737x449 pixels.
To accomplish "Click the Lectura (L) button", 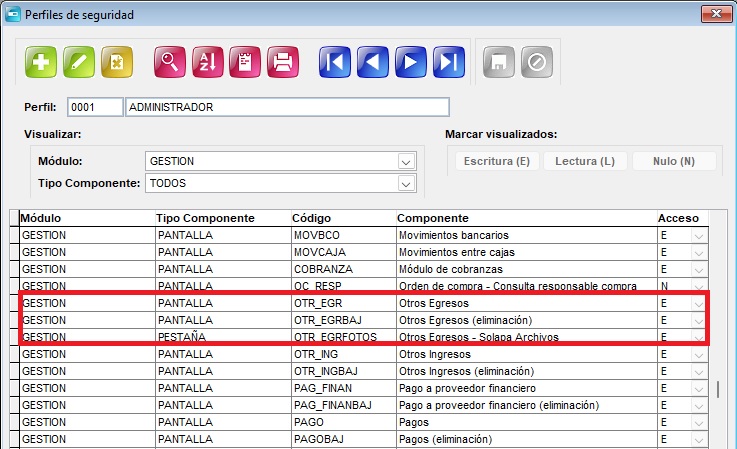I will coord(585,161).
